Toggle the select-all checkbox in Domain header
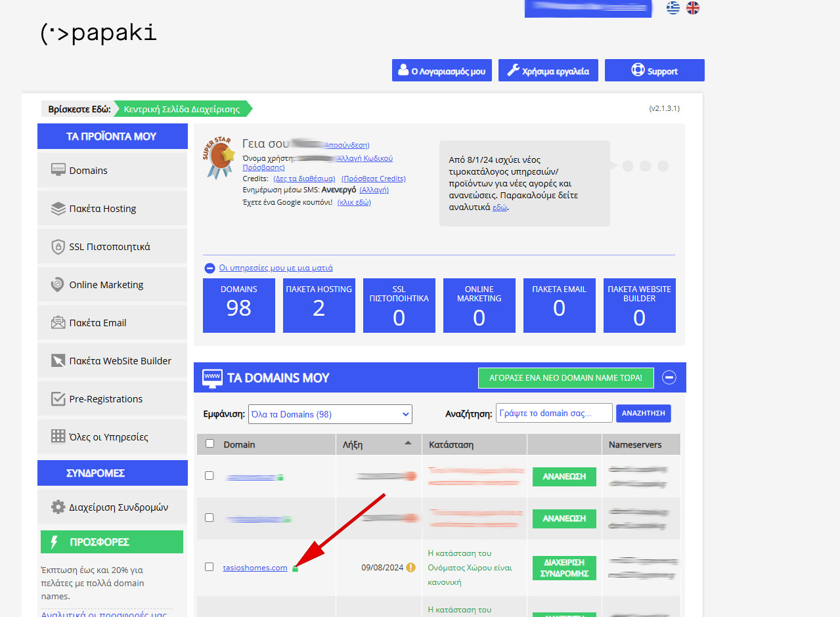 coord(210,444)
